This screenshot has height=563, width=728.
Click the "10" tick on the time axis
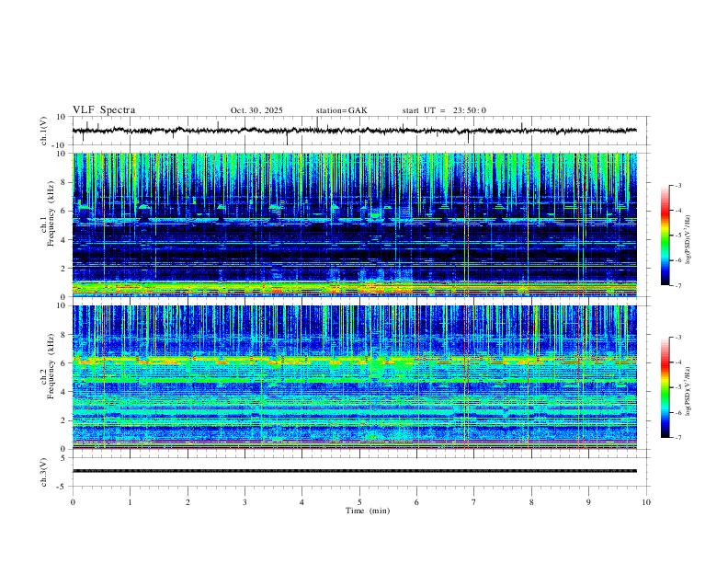[646, 502]
